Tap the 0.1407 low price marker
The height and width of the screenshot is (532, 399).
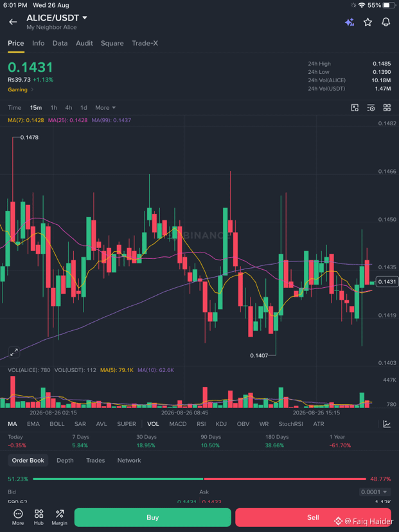tap(259, 355)
